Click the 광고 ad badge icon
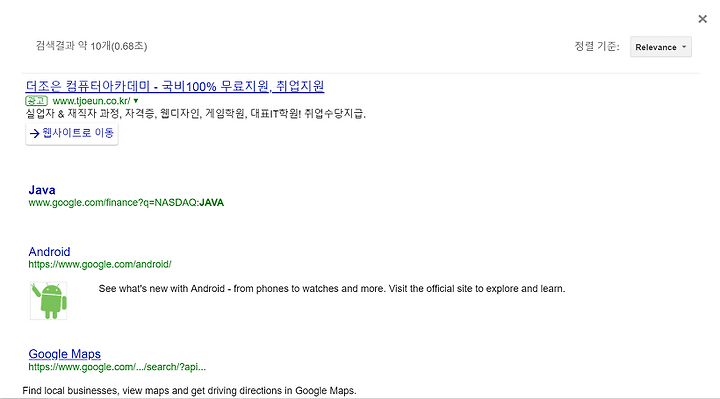Image resolution: width=720 pixels, height=399 pixels. pos(36,101)
